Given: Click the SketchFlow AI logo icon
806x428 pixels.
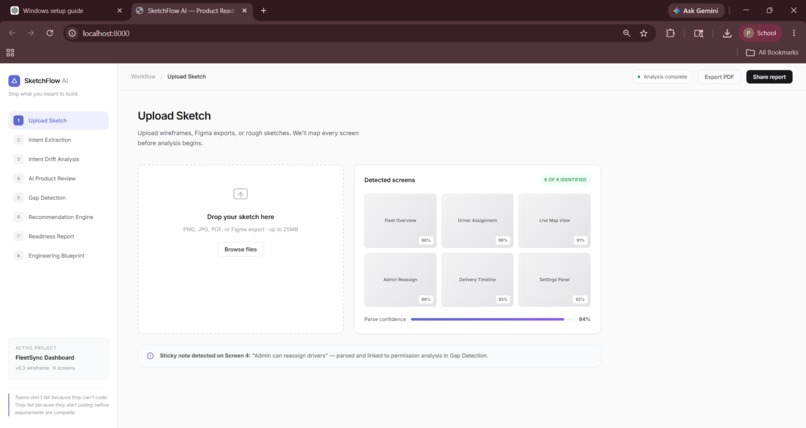Looking at the screenshot, I should tap(14, 81).
